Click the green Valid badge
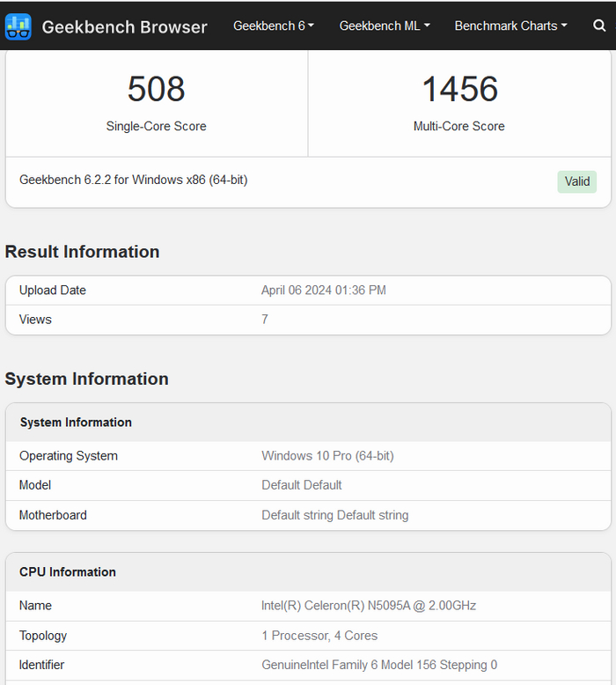Image resolution: width=616 pixels, height=685 pixels. pyautogui.click(x=576, y=181)
